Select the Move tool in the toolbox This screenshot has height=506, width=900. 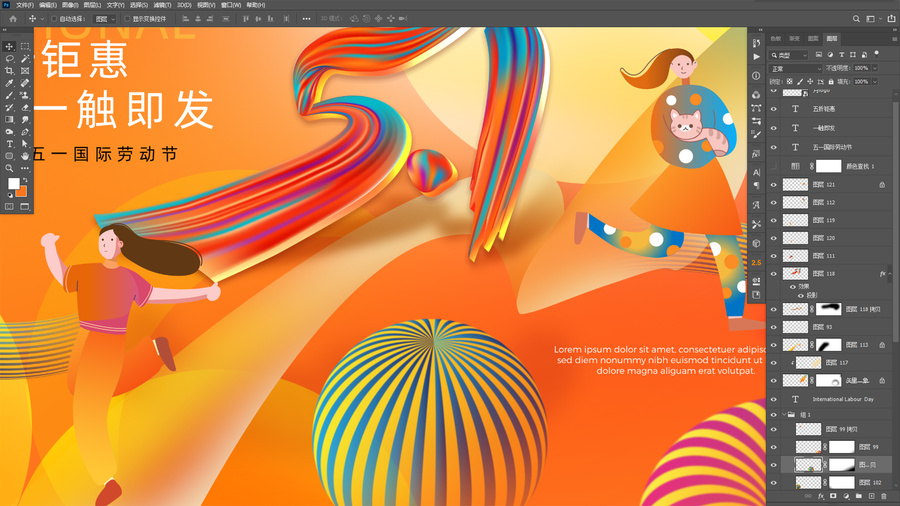(9, 46)
